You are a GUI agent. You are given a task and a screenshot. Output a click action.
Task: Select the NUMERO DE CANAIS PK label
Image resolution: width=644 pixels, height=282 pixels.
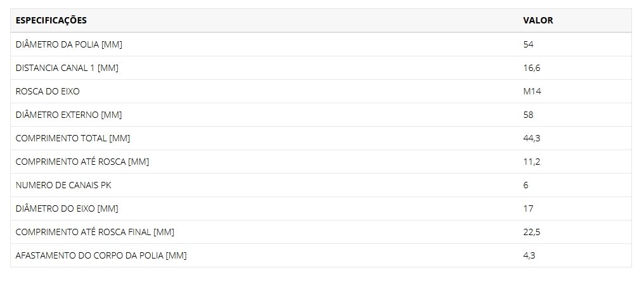tap(63, 185)
